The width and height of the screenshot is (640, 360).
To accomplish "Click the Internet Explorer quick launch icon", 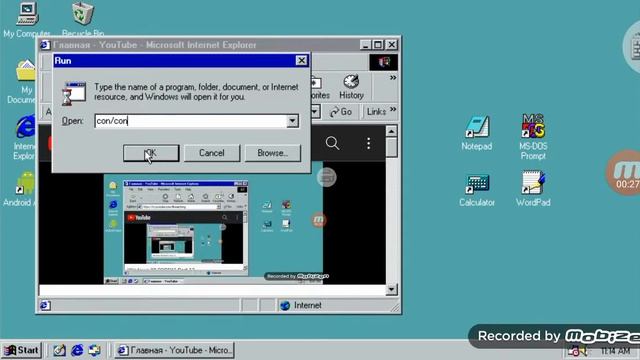I will pos(77,350).
